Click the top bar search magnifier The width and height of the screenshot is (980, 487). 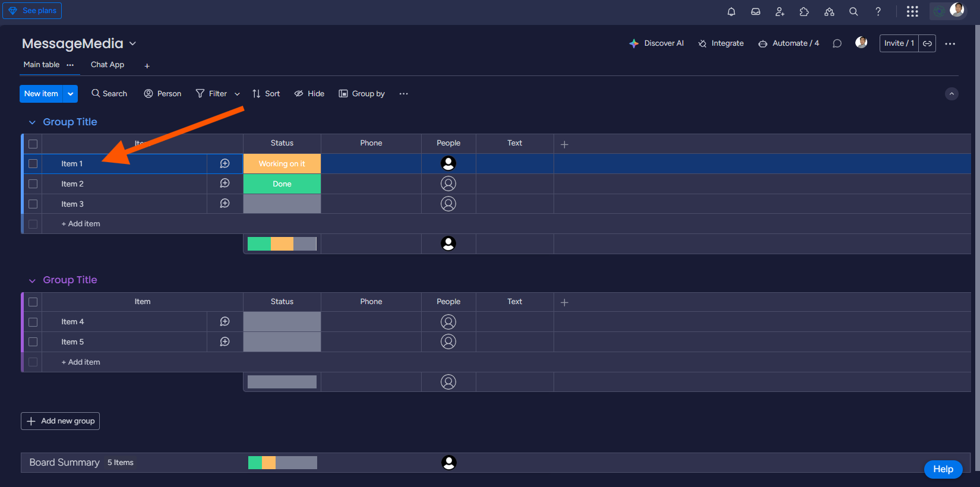click(853, 11)
